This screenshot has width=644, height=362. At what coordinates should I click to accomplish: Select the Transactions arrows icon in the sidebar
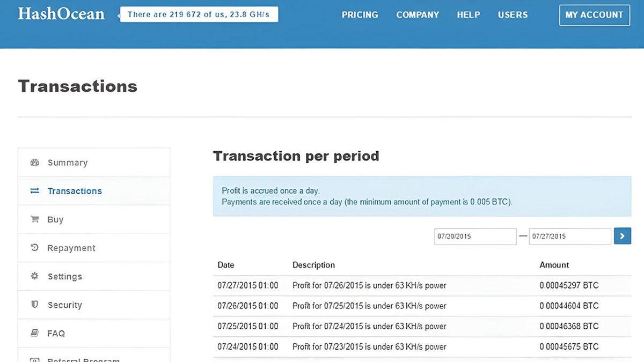(x=35, y=190)
